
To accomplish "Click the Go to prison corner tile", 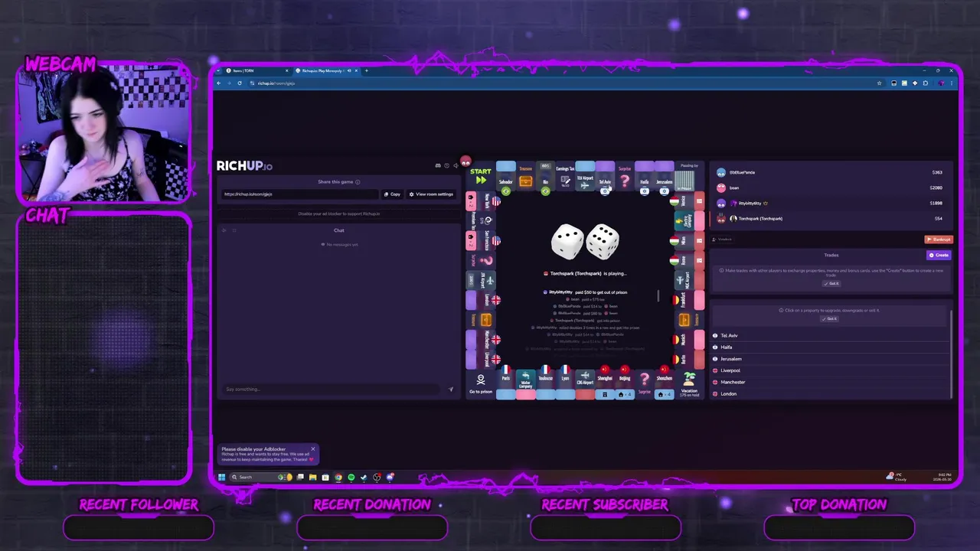I will click(481, 385).
